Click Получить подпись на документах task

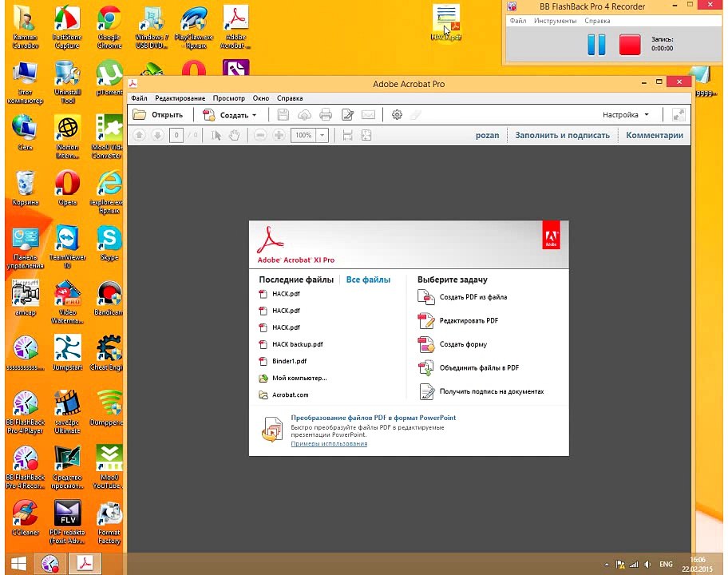click(x=481, y=391)
